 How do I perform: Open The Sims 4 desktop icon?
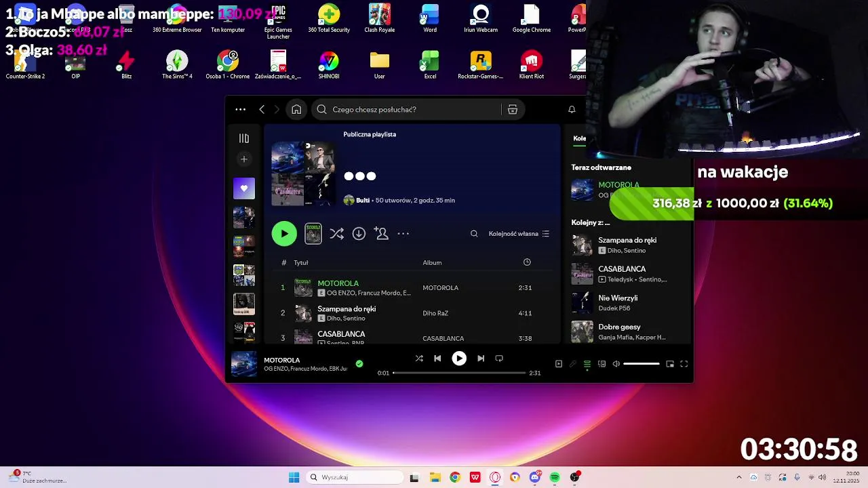click(177, 65)
